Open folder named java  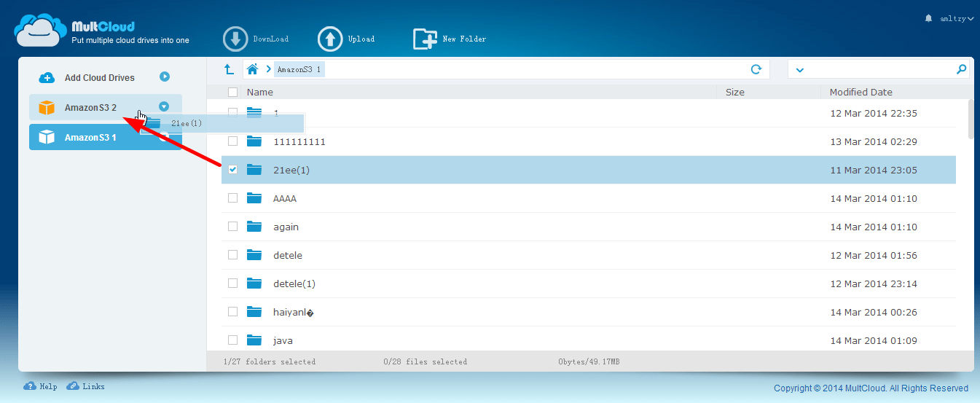pyautogui.click(x=283, y=341)
